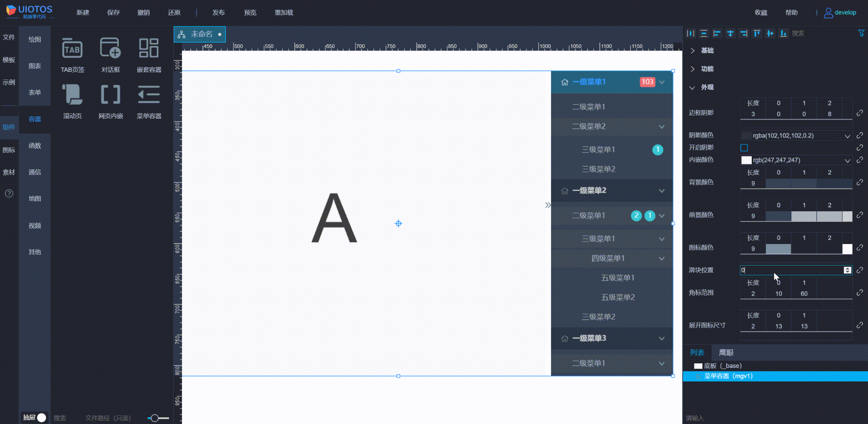Click the 保存 save button
The height and width of the screenshot is (424, 868).
[x=113, y=12]
